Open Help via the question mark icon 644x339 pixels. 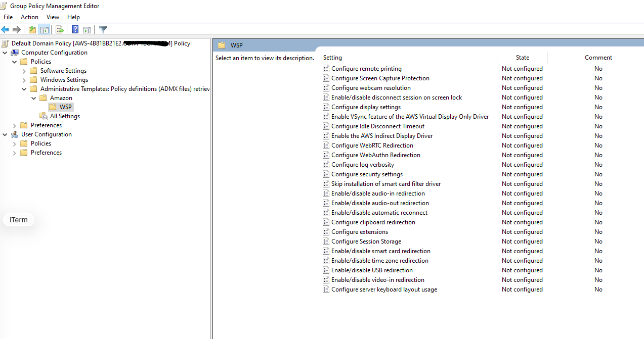pyautogui.click(x=75, y=30)
